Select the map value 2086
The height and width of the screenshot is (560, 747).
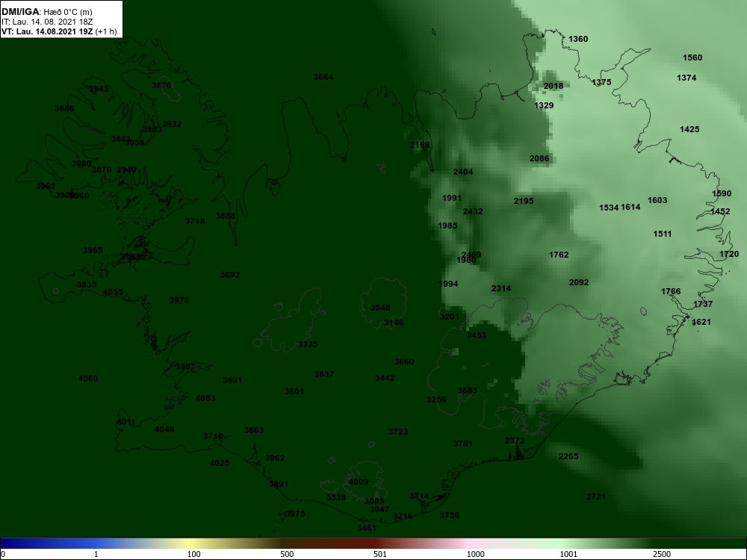click(x=539, y=158)
